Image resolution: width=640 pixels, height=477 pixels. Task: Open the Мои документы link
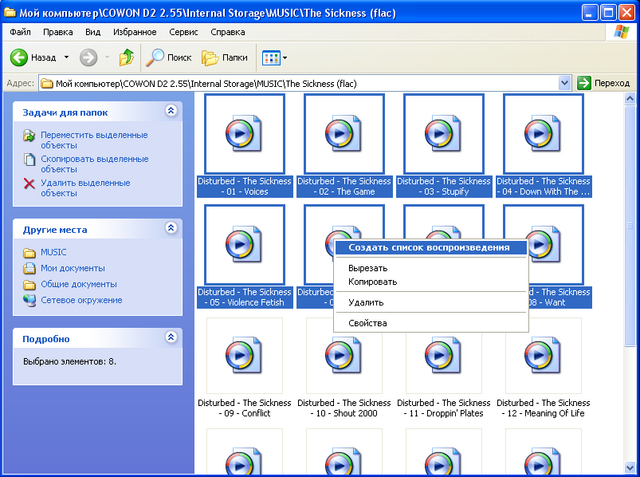click(73, 268)
